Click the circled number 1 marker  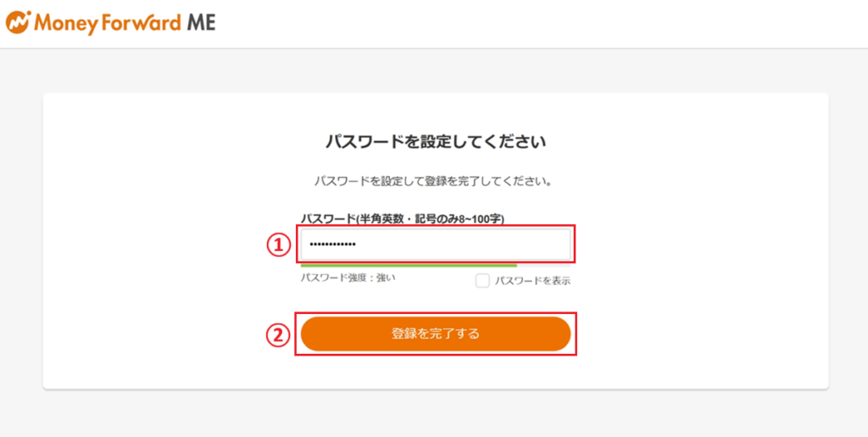(x=279, y=244)
